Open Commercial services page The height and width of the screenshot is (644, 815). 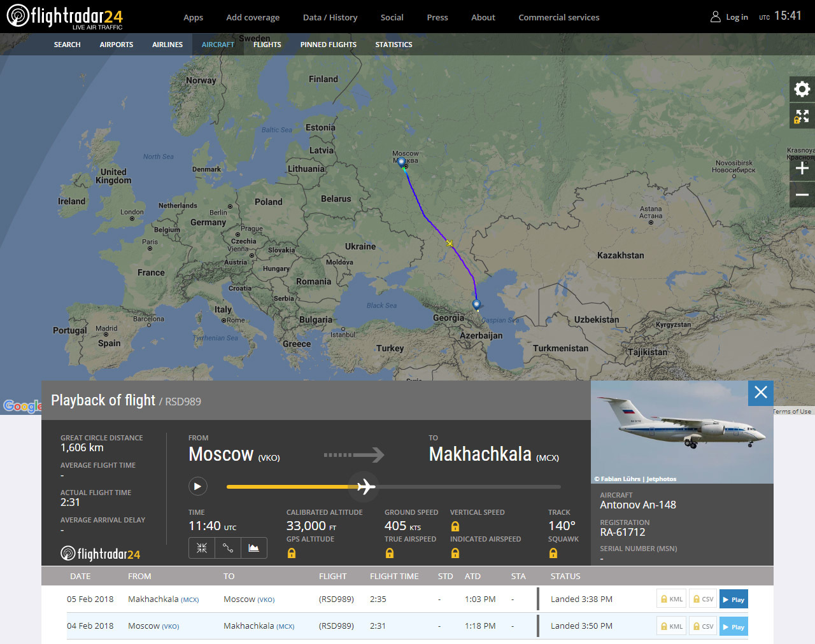pyautogui.click(x=559, y=17)
